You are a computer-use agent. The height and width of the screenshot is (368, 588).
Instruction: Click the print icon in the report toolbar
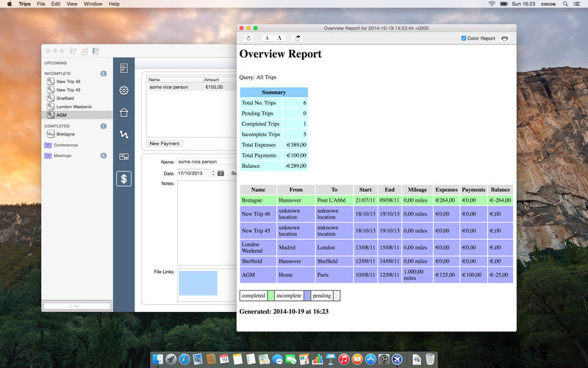click(x=504, y=38)
